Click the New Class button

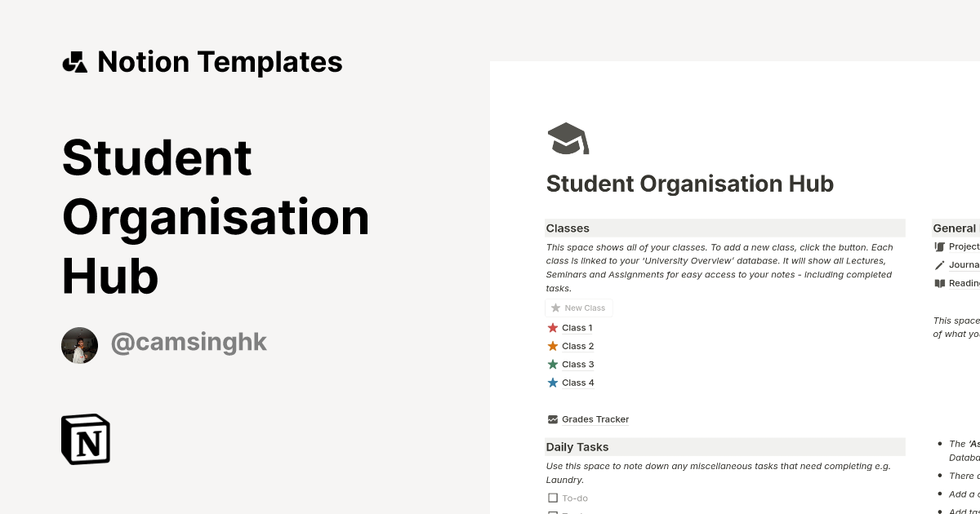coord(579,308)
